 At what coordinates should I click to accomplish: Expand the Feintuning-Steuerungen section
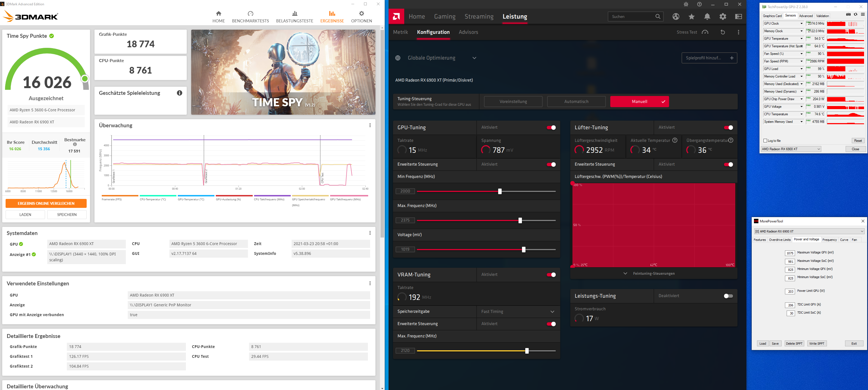[x=653, y=273]
